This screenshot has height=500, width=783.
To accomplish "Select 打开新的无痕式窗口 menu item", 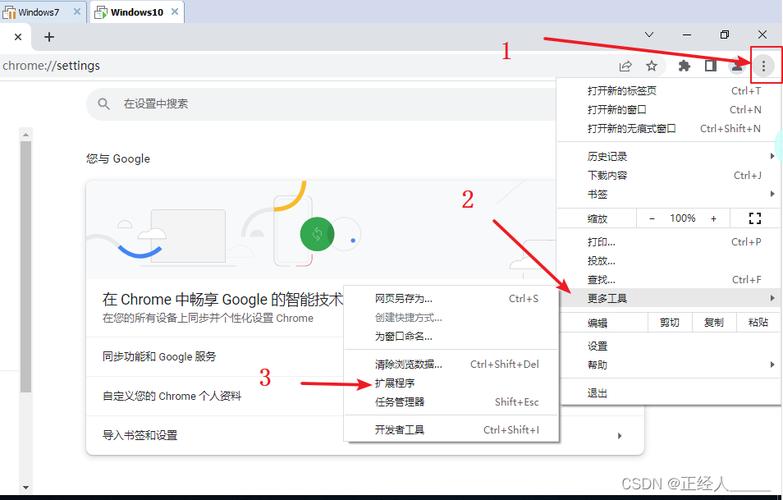I will tap(669, 128).
